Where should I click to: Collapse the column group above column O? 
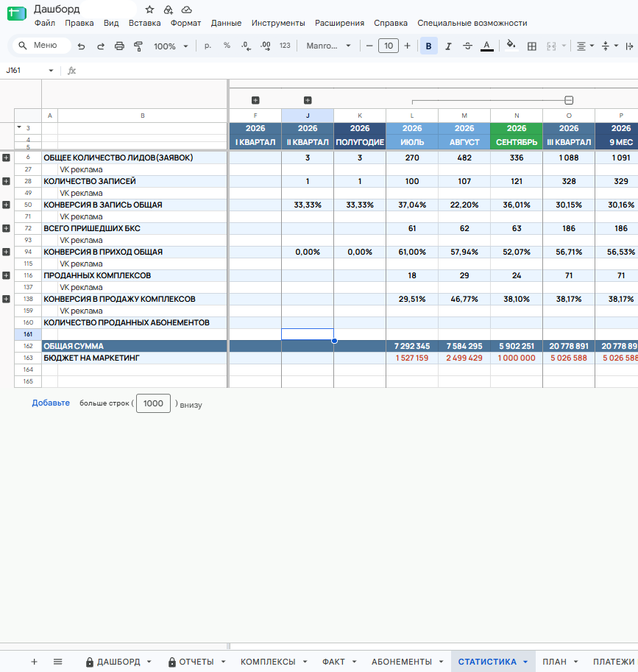pos(569,100)
